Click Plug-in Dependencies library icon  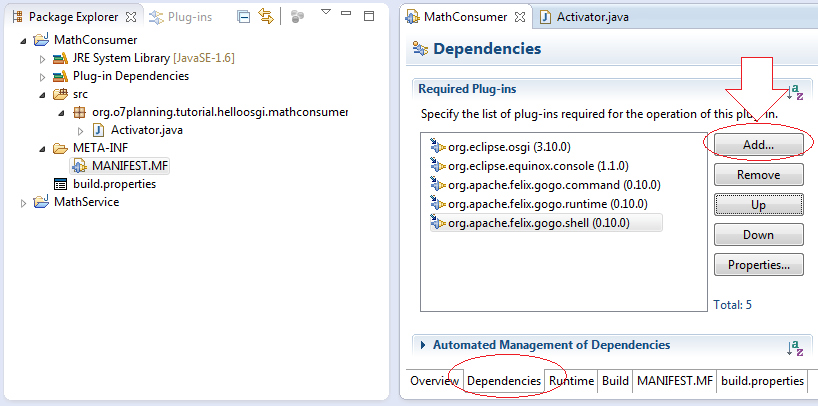click(x=61, y=76)
